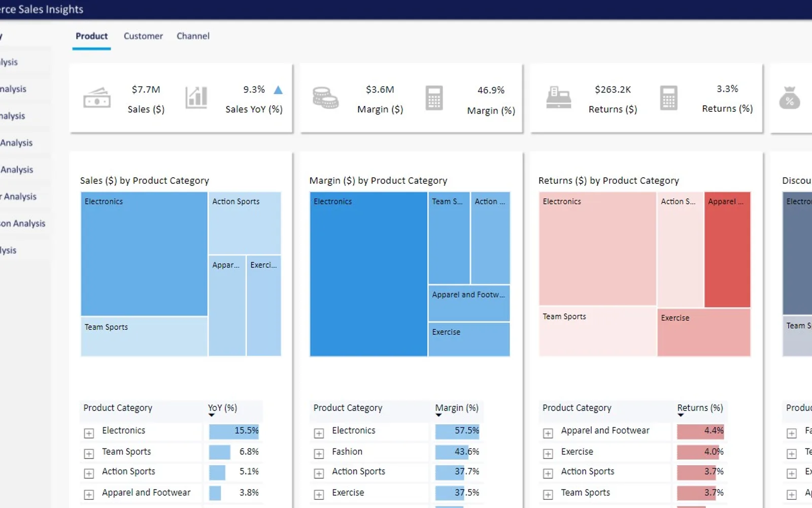Expand the Team Sports row in YoY table

[89, 454]
